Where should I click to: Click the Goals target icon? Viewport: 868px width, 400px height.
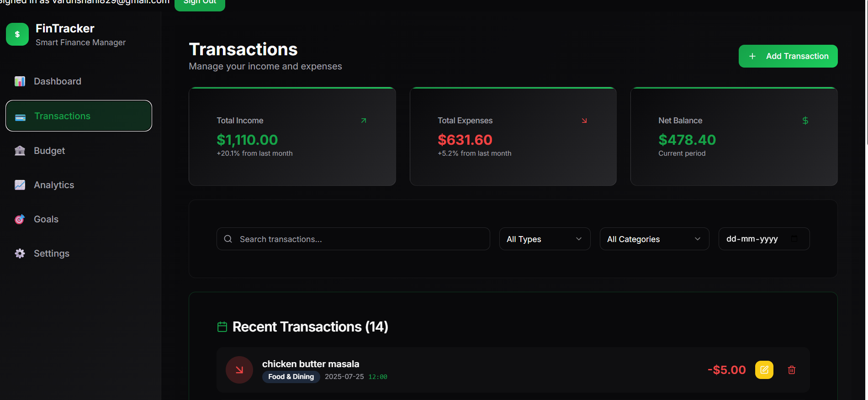(20, 219)
